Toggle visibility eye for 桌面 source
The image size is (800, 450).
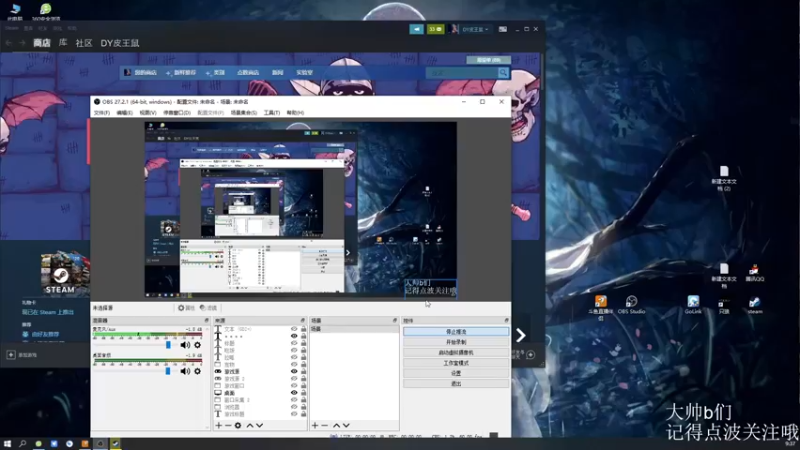pos(294,393)
